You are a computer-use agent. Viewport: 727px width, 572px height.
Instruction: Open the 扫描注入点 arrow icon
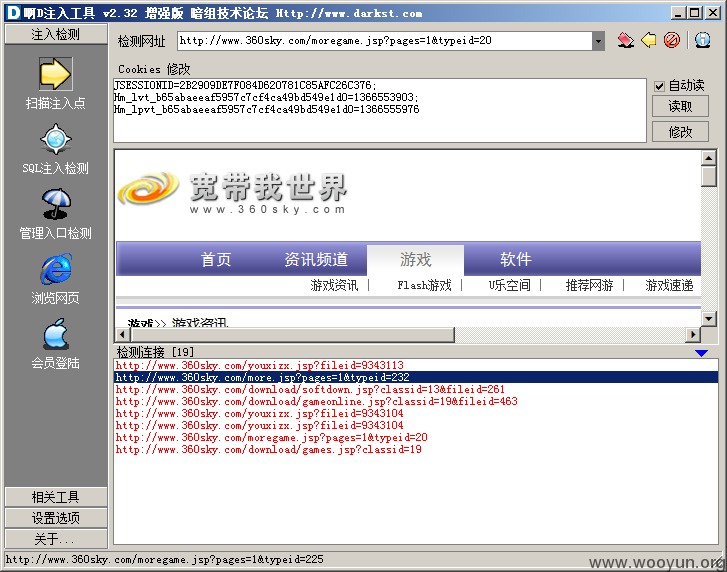55,74
